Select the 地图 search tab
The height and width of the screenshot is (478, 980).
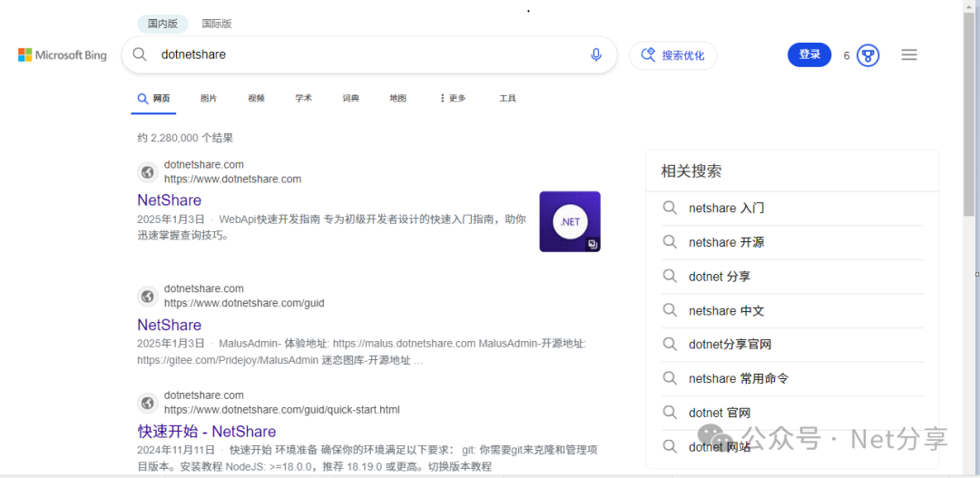tap(398, 98)
